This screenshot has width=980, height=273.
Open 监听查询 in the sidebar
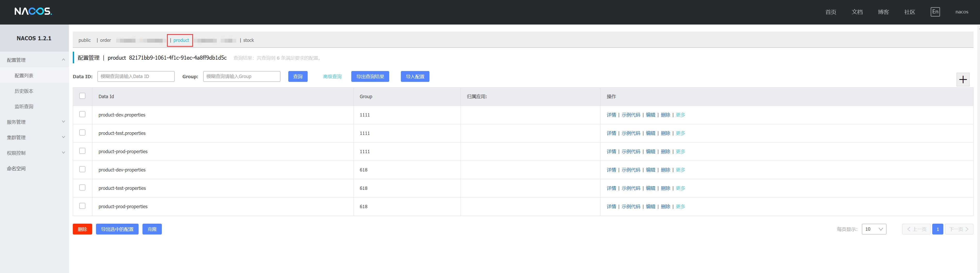point(24,107)
